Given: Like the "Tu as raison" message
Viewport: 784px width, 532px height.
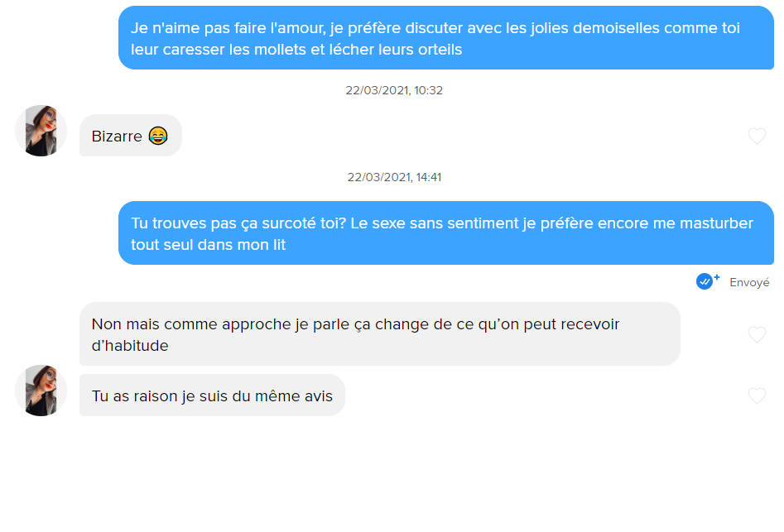Looking at the screenshot, I should (757, 395).
